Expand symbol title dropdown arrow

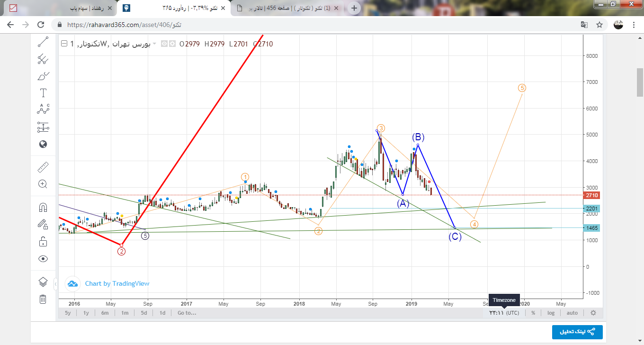point(154,44)
